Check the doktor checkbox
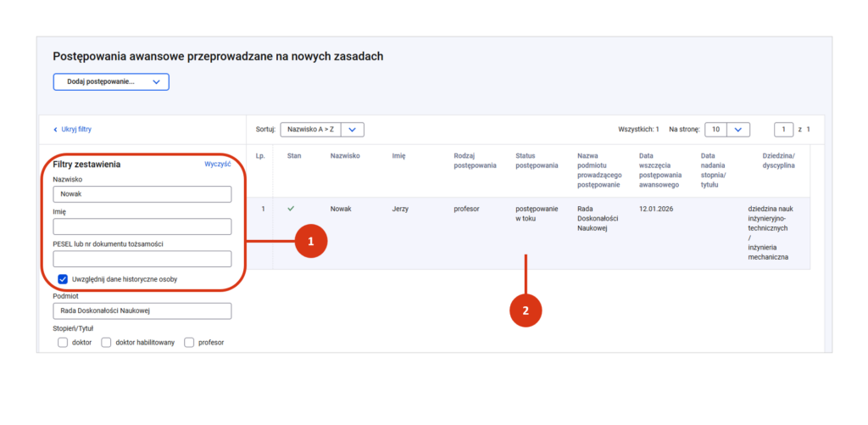Viewport: 868px width, 425px height. pos(63,343)
